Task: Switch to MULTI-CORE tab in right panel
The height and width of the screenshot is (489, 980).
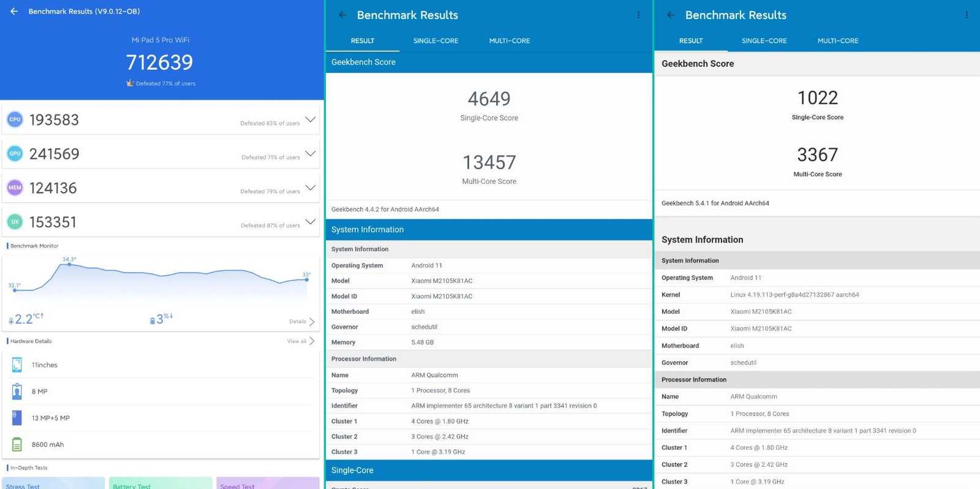Action: click(837, 41)
